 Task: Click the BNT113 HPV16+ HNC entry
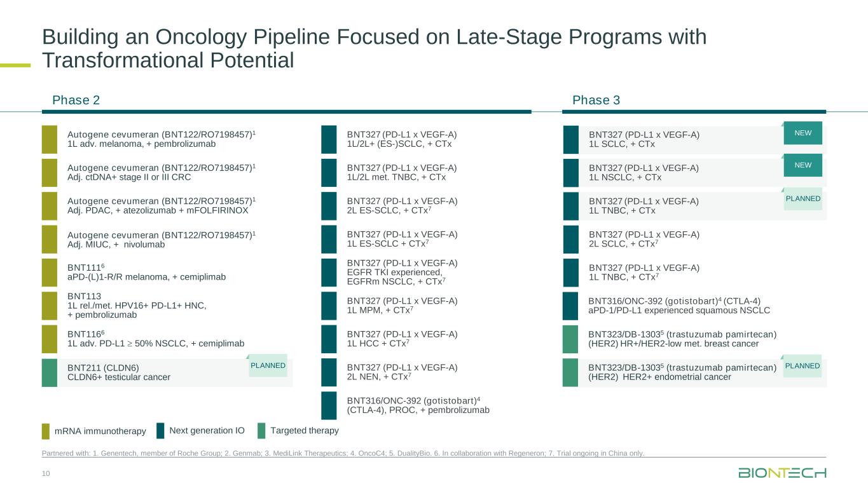[x=137, y=306]
